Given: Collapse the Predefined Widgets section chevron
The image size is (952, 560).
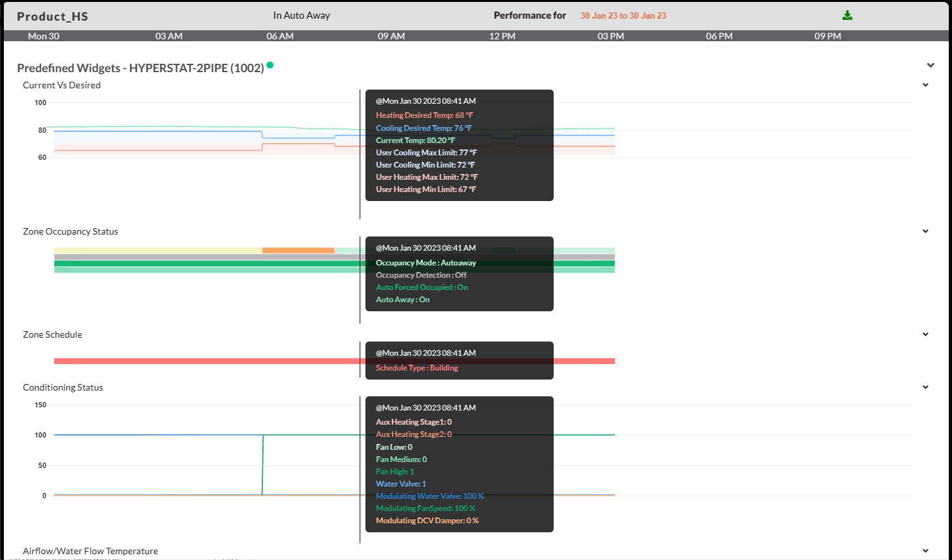Looking at the screenshot, I should click(x=931, y=65).
